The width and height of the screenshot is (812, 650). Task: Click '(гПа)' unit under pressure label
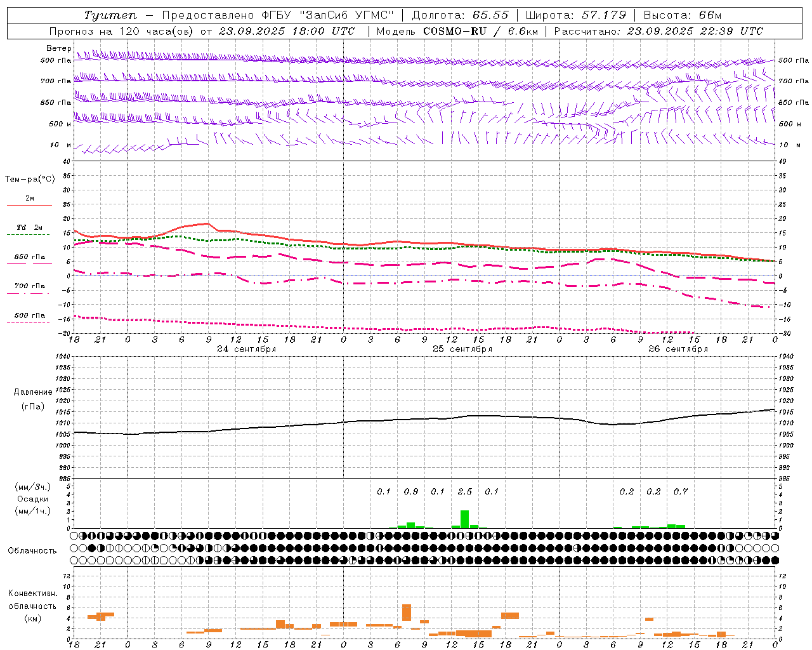32,407
